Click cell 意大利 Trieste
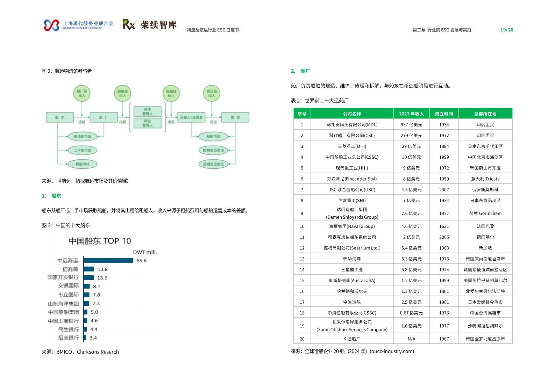The height and width of the screenshot is (392, 555). 485,179
